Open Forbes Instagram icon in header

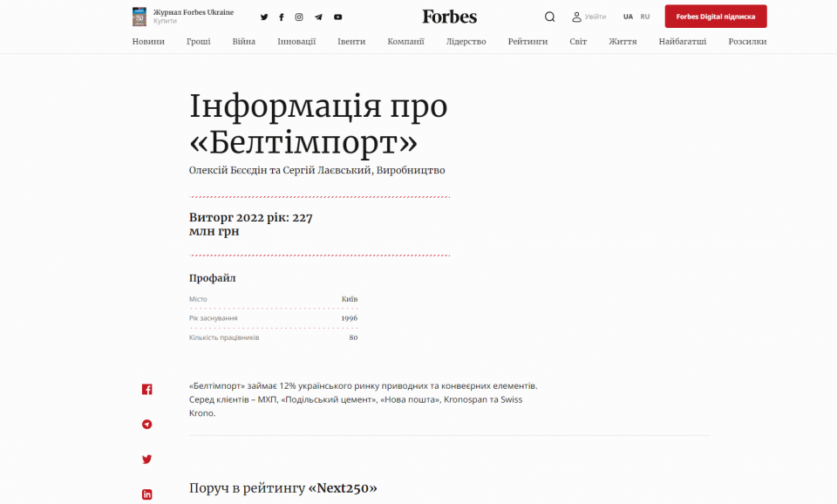pos(299,17)
